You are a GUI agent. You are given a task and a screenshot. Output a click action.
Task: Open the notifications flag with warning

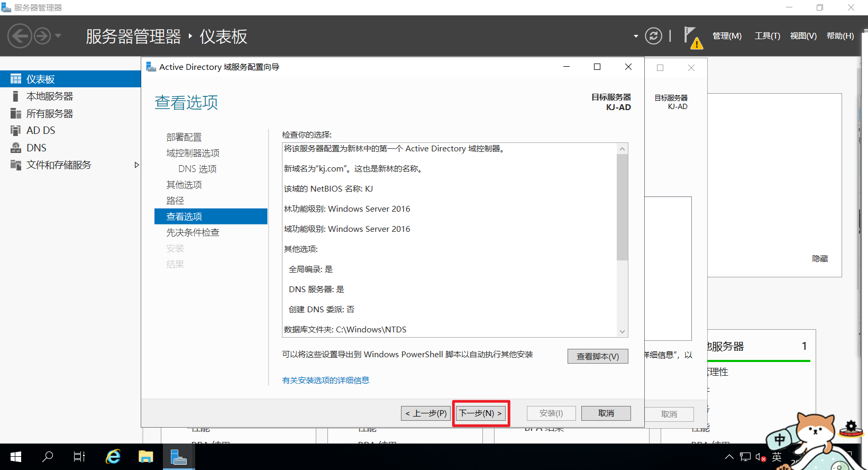coord(693,38)
